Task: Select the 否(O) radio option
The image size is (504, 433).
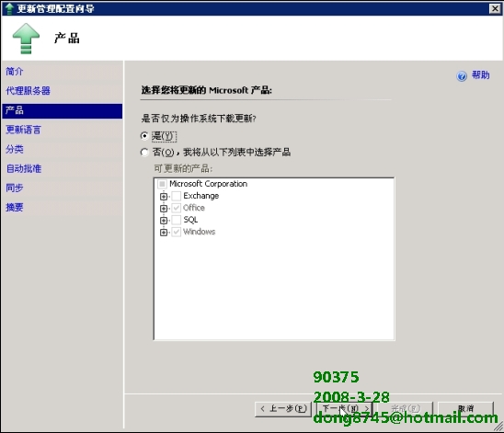Action: pos(144,152)
